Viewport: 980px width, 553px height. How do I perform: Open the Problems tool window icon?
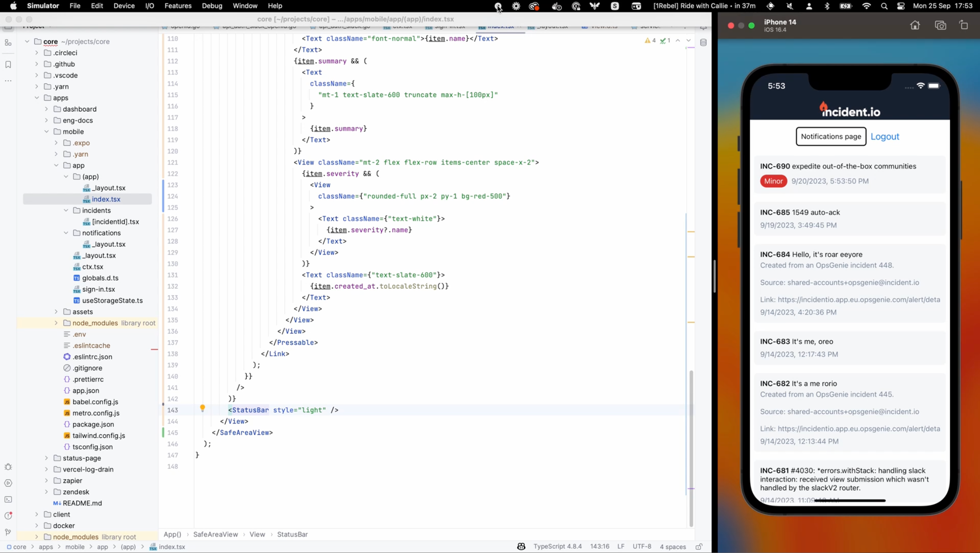click(x=8, y=516)
